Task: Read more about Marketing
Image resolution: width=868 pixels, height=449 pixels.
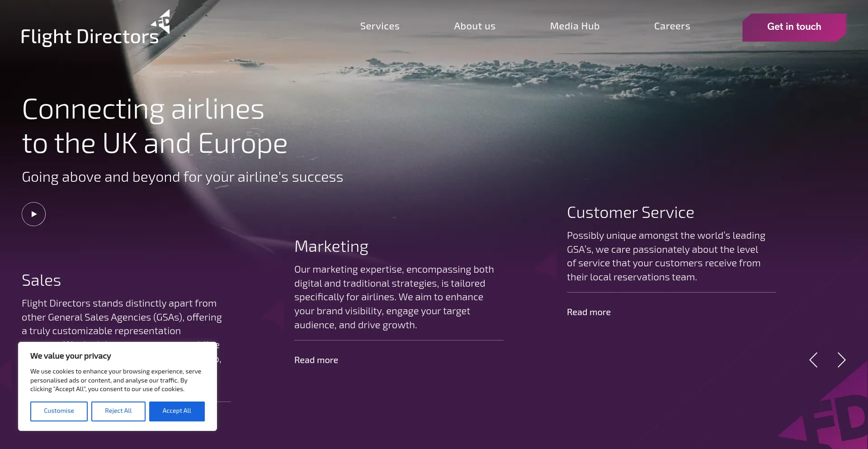Action: (x=316, y=360)
